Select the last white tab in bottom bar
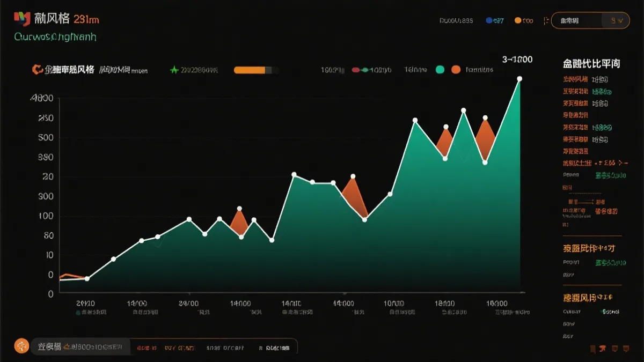Image resolution: width=644 pixels, height=362 pixels. (x=277, y=348)
